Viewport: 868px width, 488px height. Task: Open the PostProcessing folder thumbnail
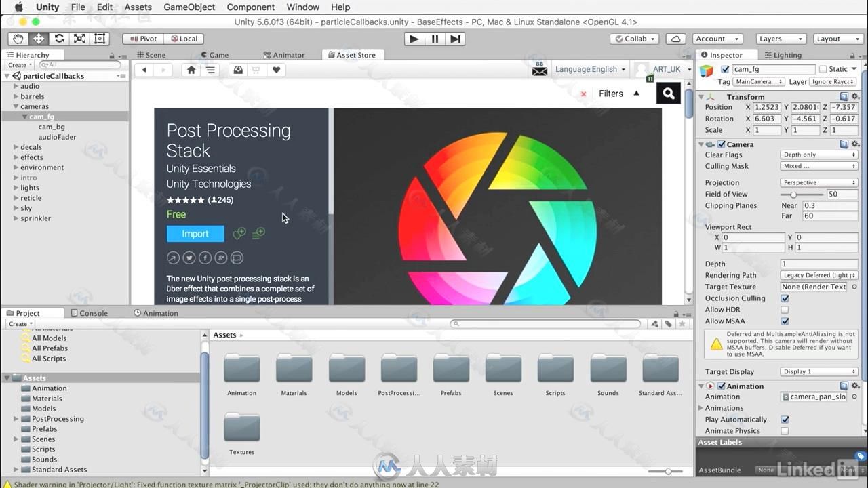pyautogui.click(x=399, y=375)
